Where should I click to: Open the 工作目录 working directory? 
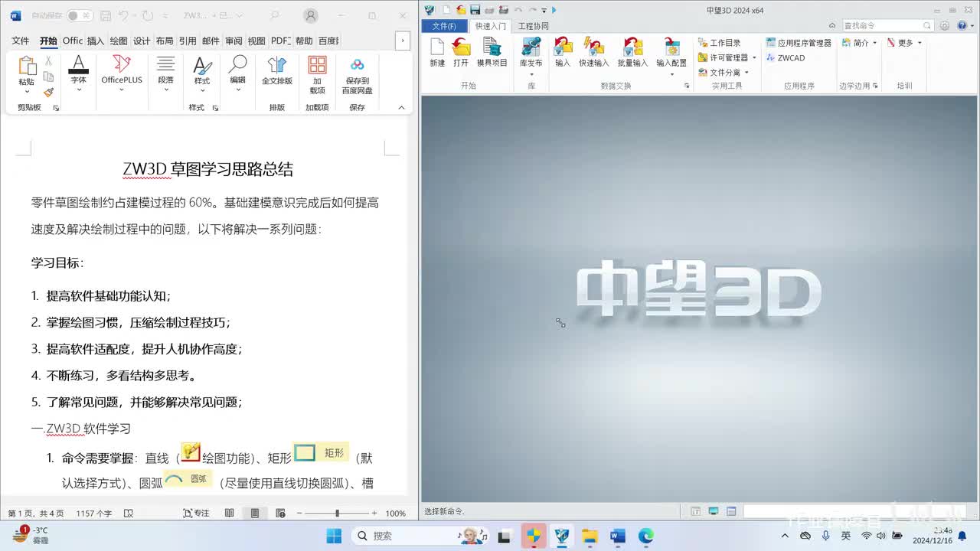719,43
